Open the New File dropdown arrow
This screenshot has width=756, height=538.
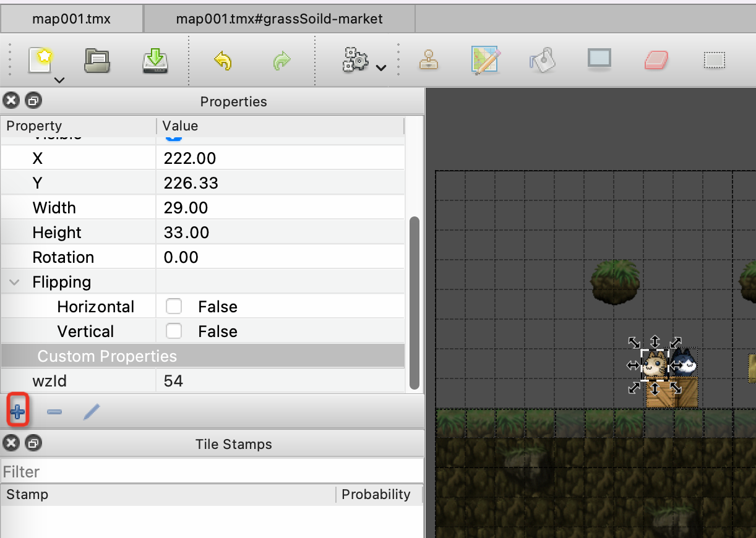[59, 80]
